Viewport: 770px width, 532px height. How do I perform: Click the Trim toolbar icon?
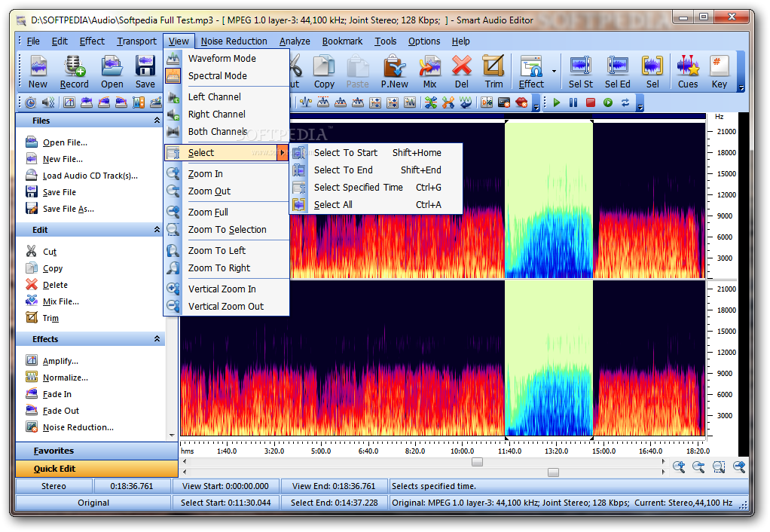(x=493, y=72)
